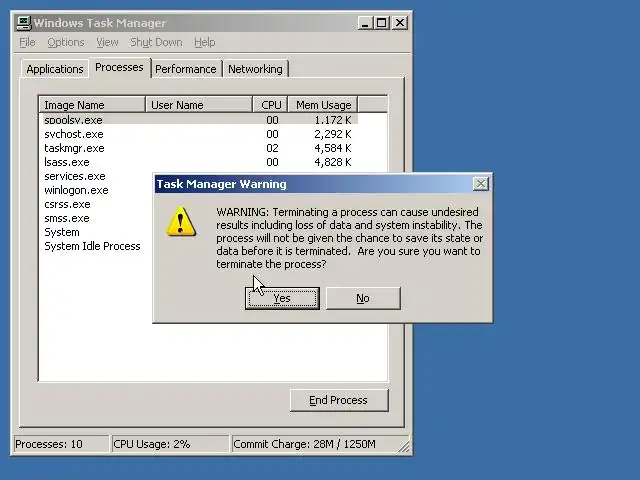Click taskmgr.exe CPU value 02
Image resolution: width=640 pixels, height=480 pixels.
coord(272,148)
